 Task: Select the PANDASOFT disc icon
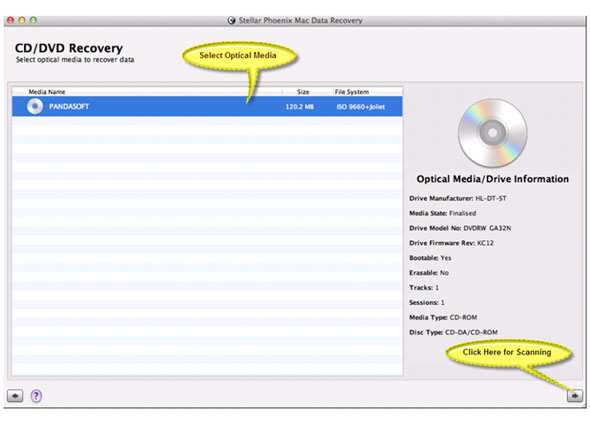tap(35, 106)
